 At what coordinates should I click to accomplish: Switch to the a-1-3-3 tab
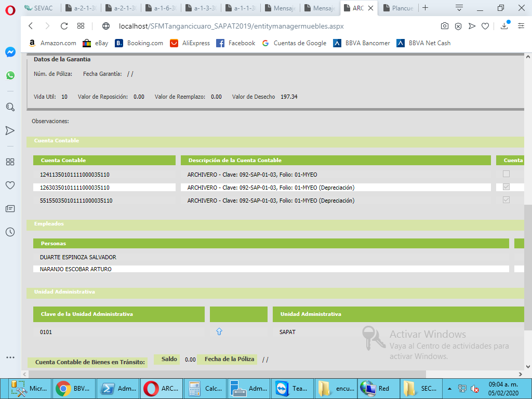[x=201, y=8]
